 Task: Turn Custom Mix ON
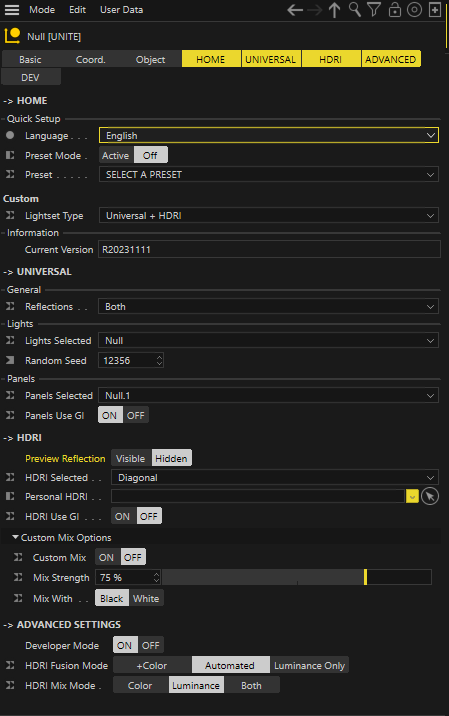click(106, 557)
